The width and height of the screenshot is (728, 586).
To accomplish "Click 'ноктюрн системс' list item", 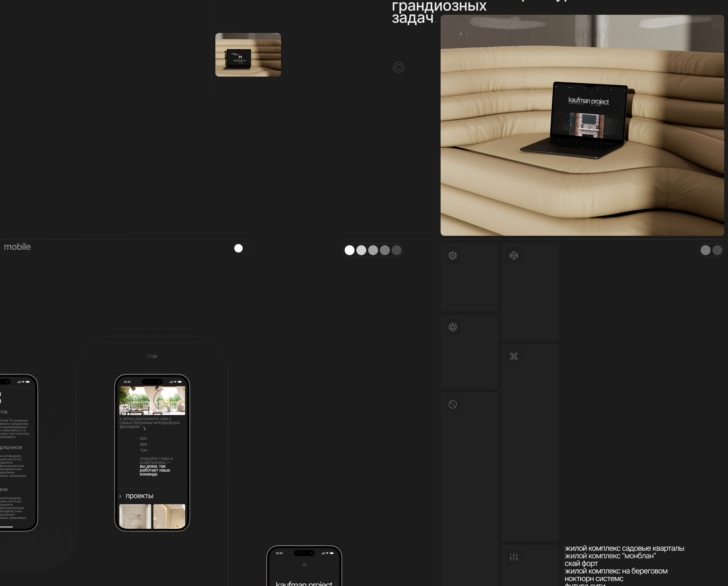I will [594, 579].
